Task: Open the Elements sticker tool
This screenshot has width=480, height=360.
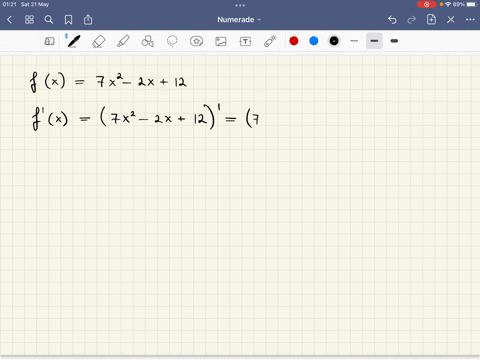Action: point(196,41)
